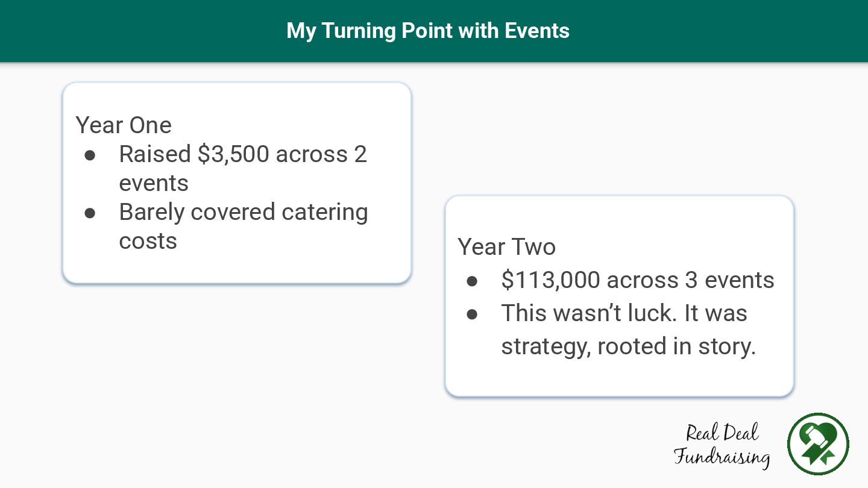Click the bullet dot before $113,000
The height and width of the screenshot is (488, 868).
tap(472, 281)
